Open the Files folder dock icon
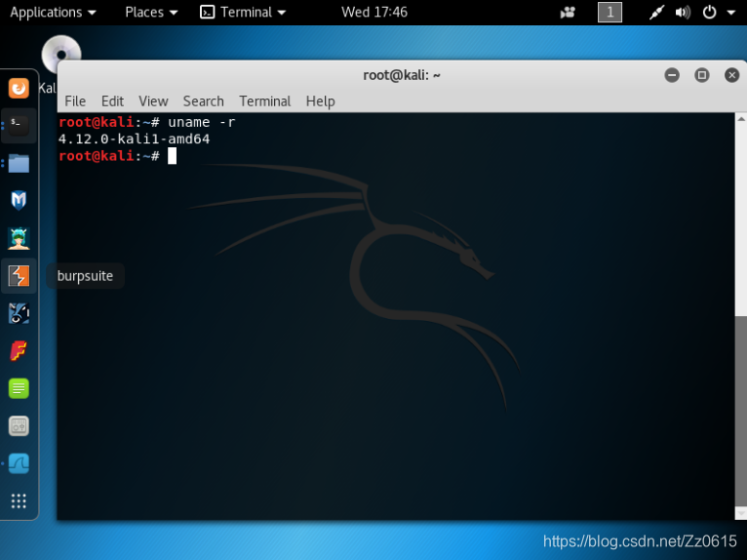747x560 pixels. click(x=19, y=163)
